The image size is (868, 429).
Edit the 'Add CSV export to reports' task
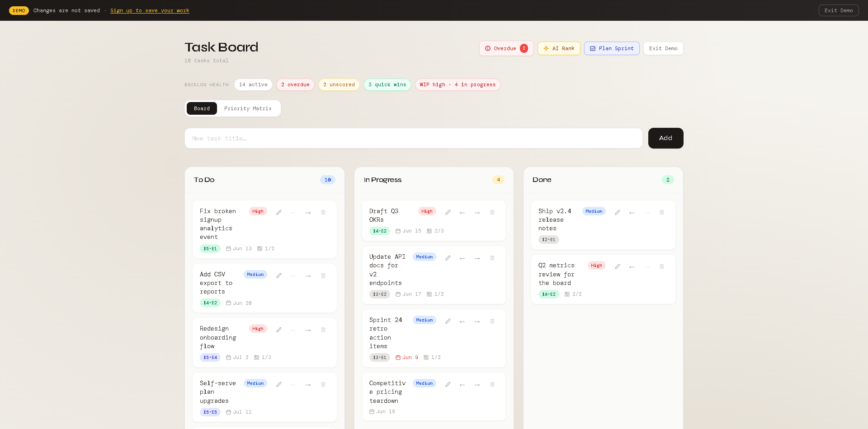click(x=279, y=275)
